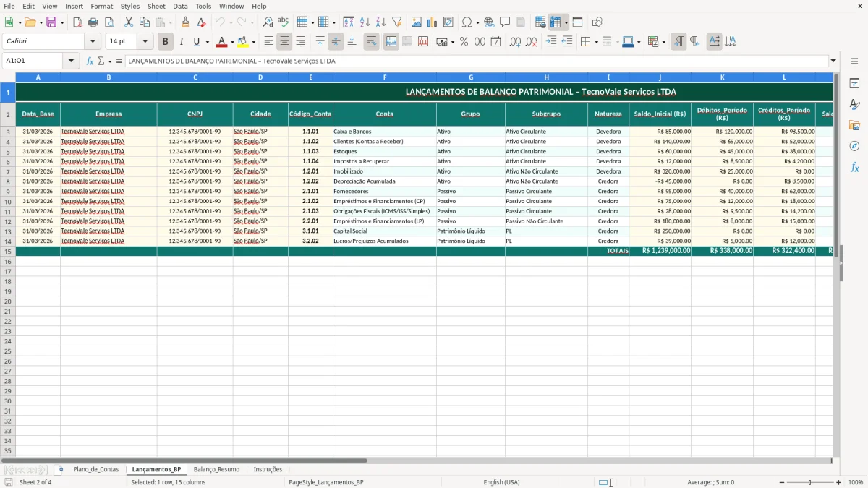Toggle underline on the selection
The image size is (868, 488).
196,41
